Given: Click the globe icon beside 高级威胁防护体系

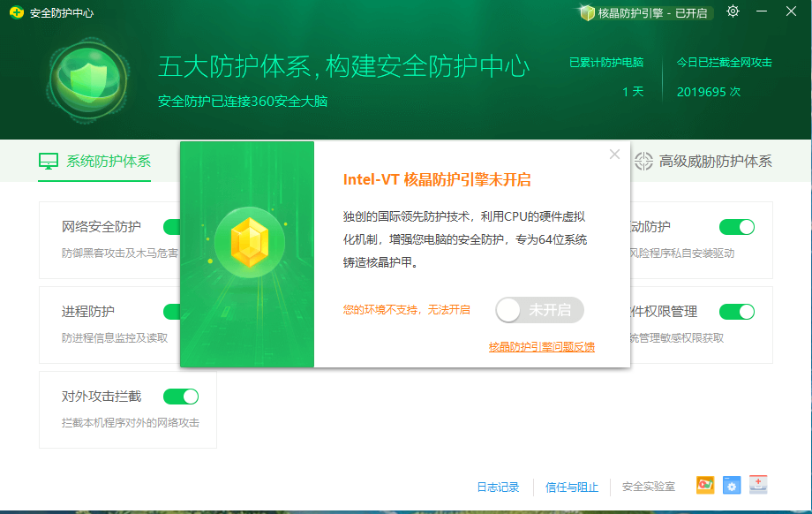Looking at the screenshot, I should 643,161.
